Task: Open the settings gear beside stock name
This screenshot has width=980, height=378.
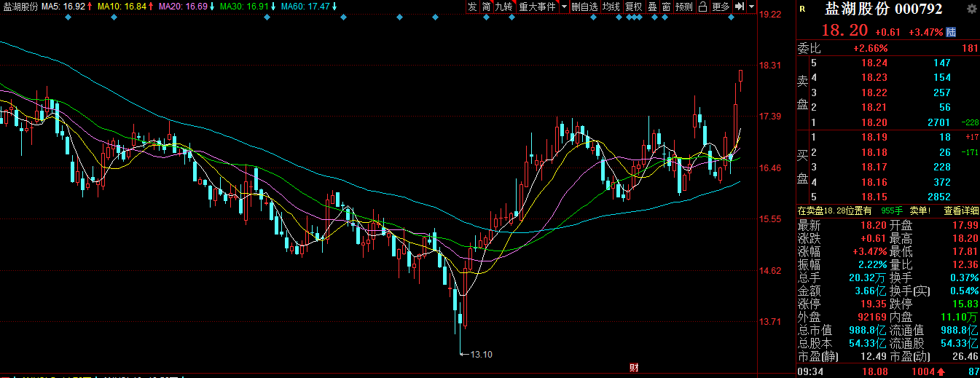Action: (x=971, y=9)
